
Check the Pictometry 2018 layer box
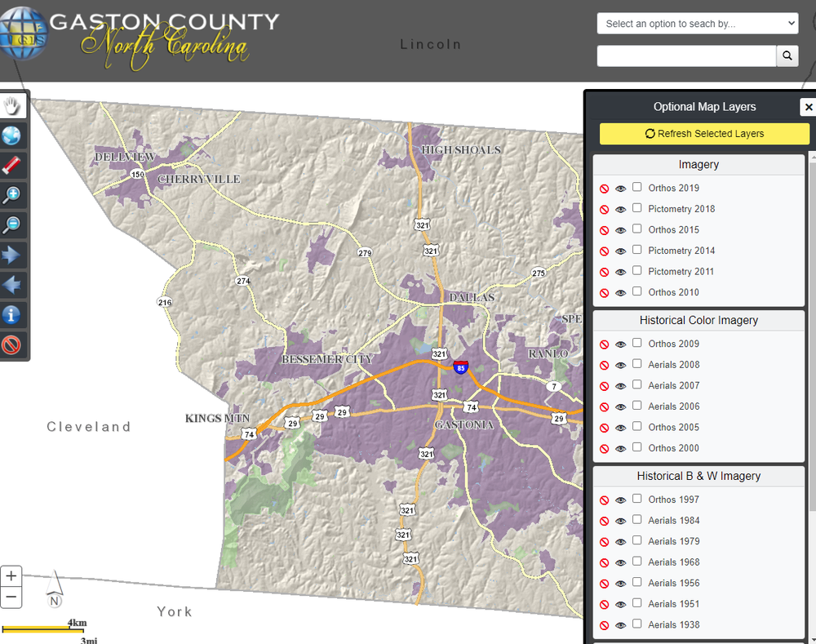point(637,208)
